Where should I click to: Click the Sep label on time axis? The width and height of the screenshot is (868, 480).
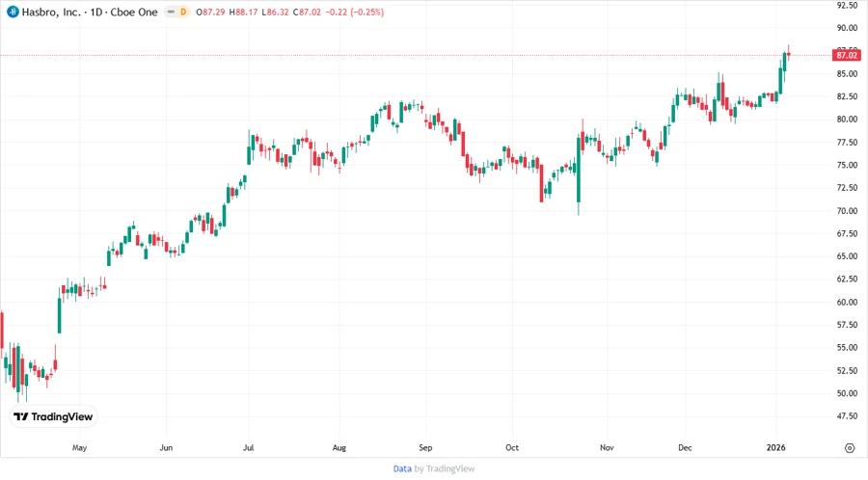tap(425, 448)
